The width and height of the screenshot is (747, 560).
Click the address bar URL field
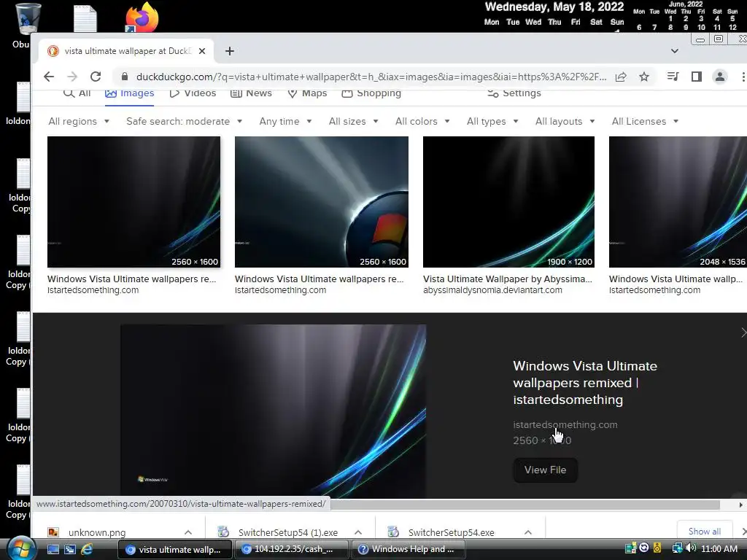tap(371, 77)
